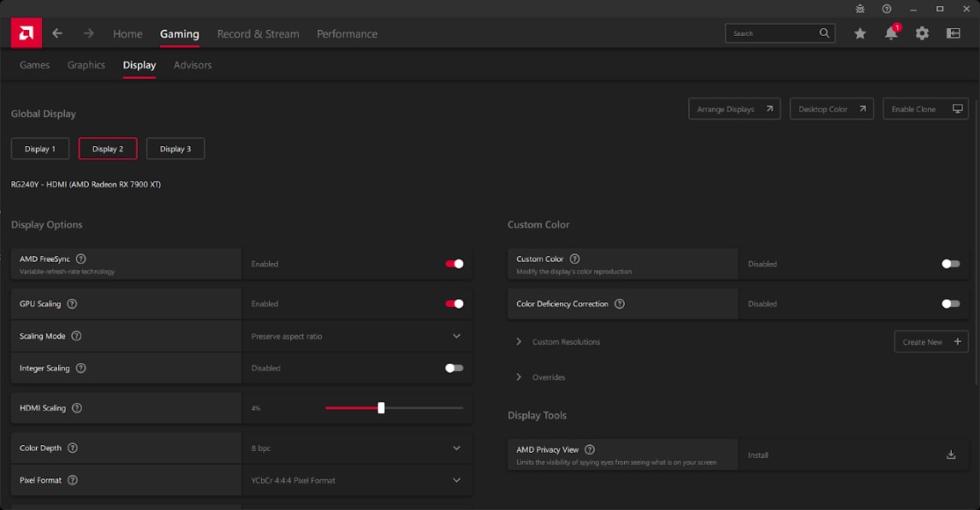Viewport: 980px width, 510px height.
Task: Disable the AMD FreeSync toggle
Action: click(454, 264)
